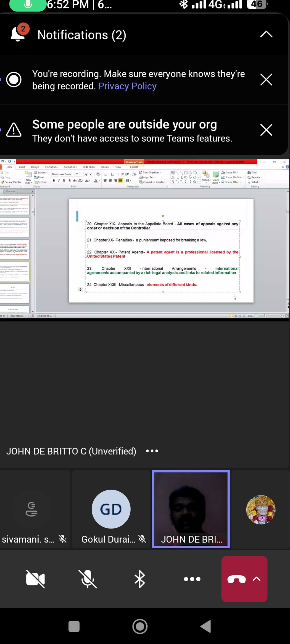Expand leave call options chevron
290x644 pixels.
(x=257, y=579)
